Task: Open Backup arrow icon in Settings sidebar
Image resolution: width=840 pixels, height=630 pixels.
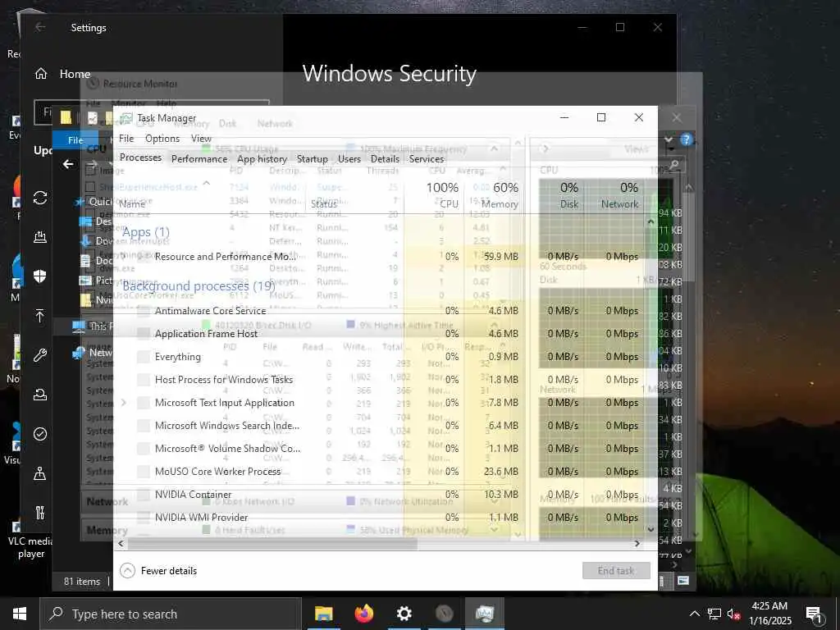Action: [x=39, y=316]
